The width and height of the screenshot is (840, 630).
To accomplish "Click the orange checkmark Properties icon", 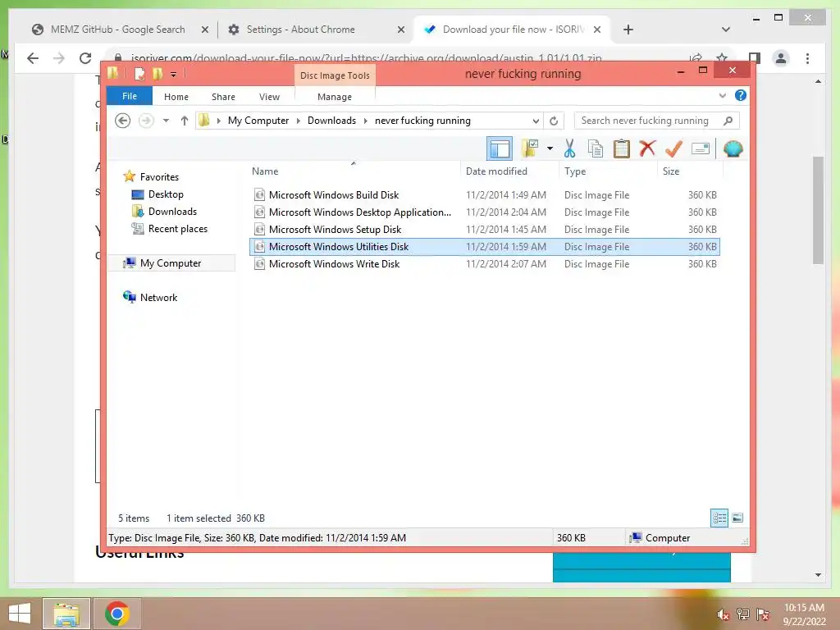I will coord(673,148).
